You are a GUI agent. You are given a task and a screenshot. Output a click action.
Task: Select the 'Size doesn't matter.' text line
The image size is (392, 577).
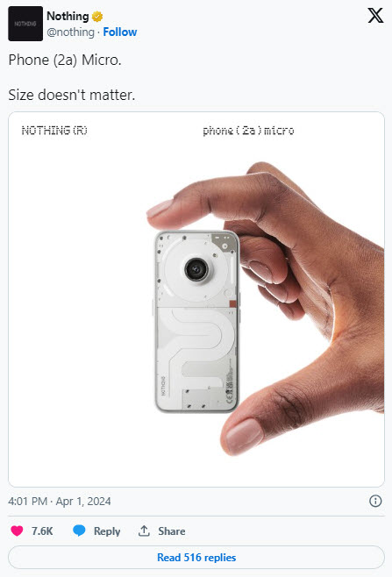click(72, 95)
